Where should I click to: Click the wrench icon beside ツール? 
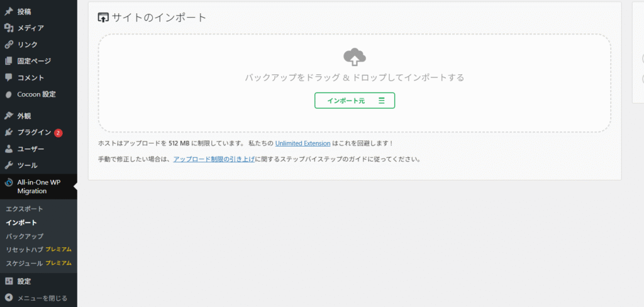click(9, 165)
